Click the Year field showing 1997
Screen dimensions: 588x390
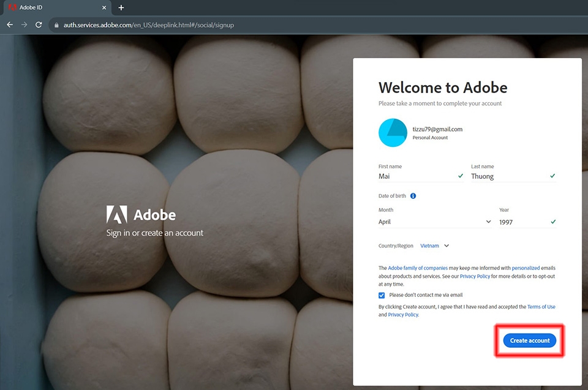[527, 222]
